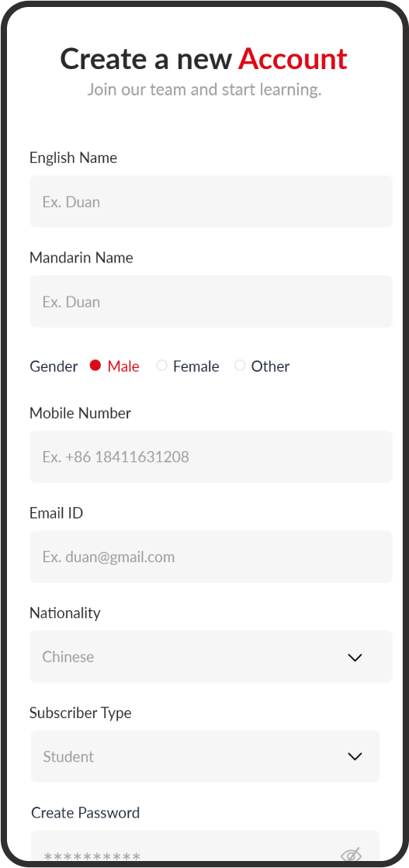Focus the English Name input field

tap(211, 202)
